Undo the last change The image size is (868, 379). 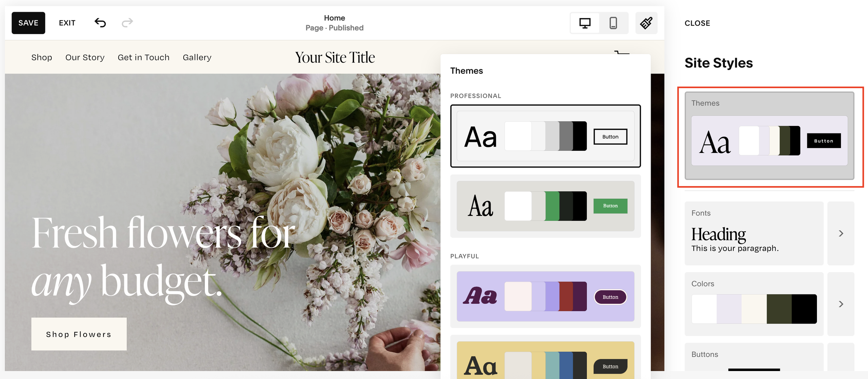pos(100,23)
